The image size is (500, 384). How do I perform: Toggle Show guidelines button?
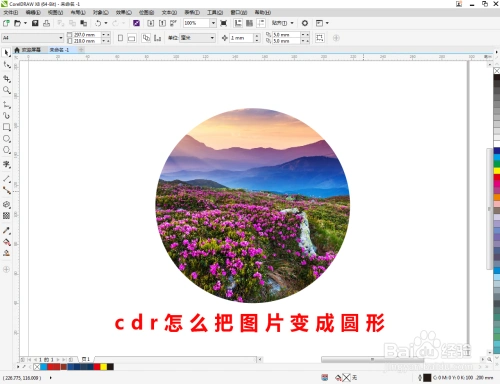(261, 23)
